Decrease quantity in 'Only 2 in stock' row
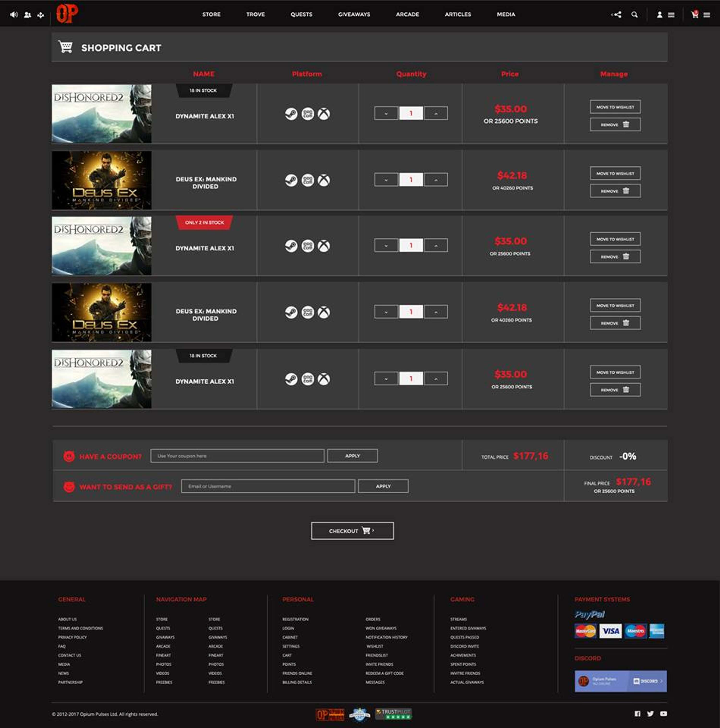This screenshot has width=720, height=728. pyautogui.click(x=386, y=246)
